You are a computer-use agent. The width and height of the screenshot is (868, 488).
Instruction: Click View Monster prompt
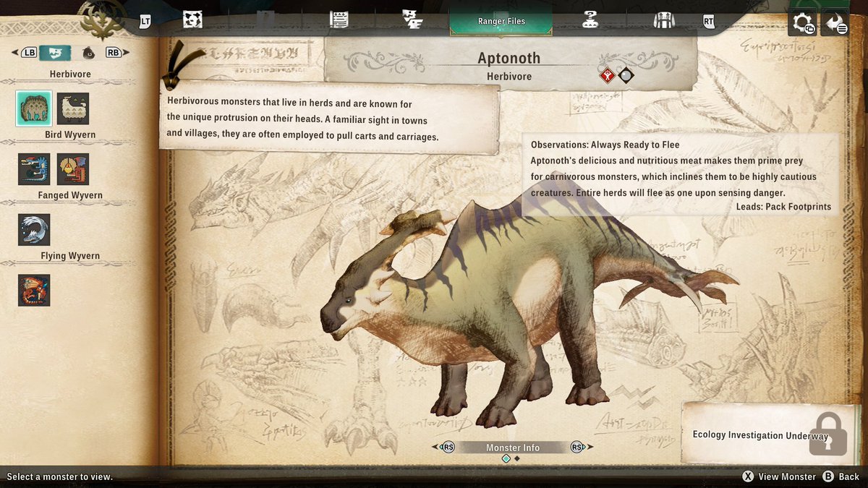(x=779, y=476)
